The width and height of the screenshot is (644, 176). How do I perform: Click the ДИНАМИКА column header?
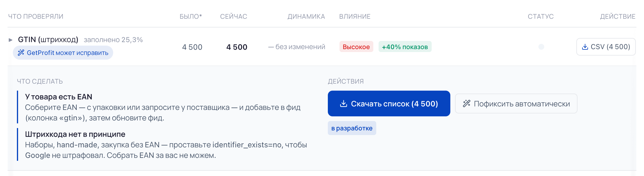click(x=306, y=16)
